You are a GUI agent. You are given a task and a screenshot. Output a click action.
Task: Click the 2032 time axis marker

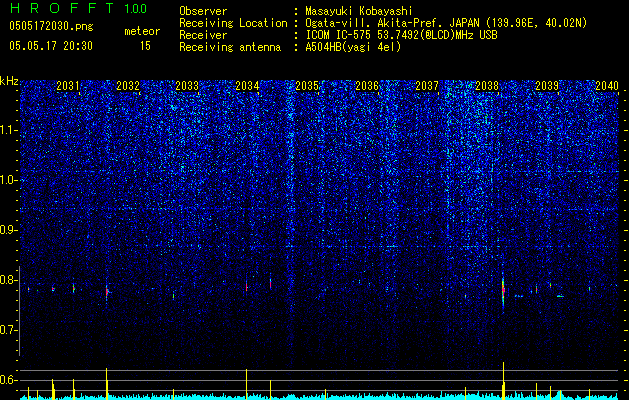(x=128, y=85)
